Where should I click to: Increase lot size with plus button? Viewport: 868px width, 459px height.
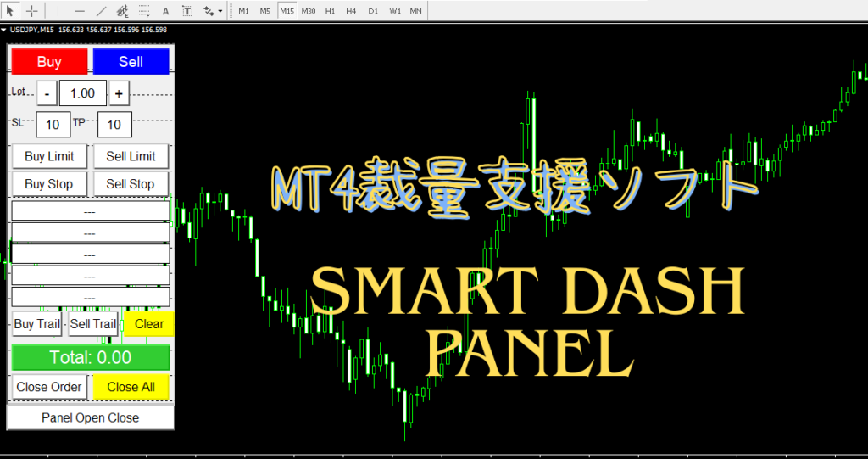119,93
